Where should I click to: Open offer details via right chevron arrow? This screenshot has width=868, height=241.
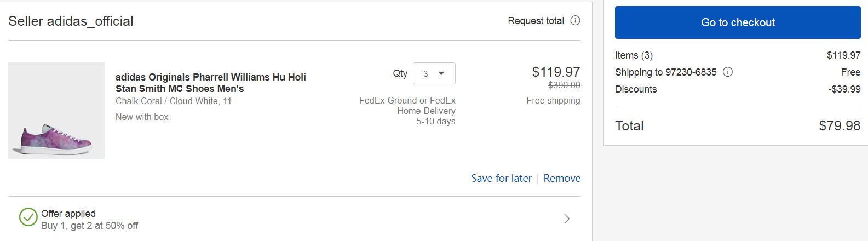coord(567,219)
